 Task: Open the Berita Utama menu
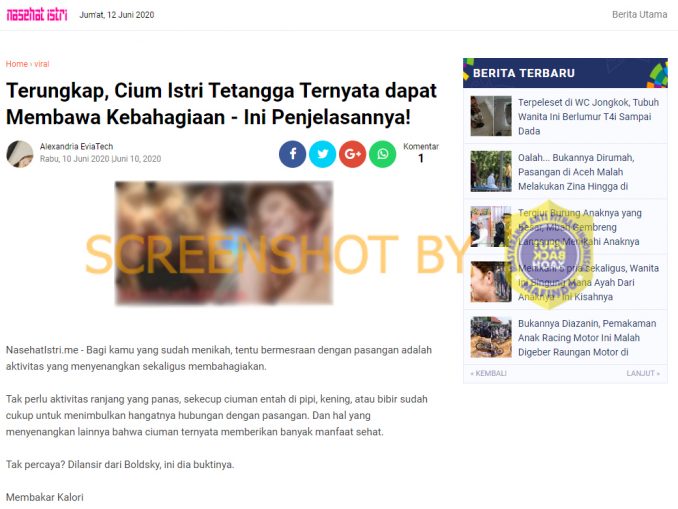pos(639,14)
